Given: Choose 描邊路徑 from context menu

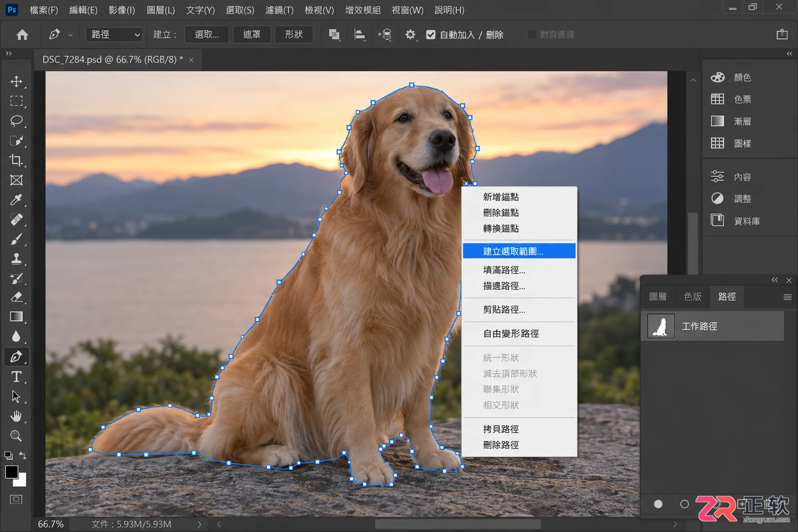Looking at the screenshot, I should (519, 286).
